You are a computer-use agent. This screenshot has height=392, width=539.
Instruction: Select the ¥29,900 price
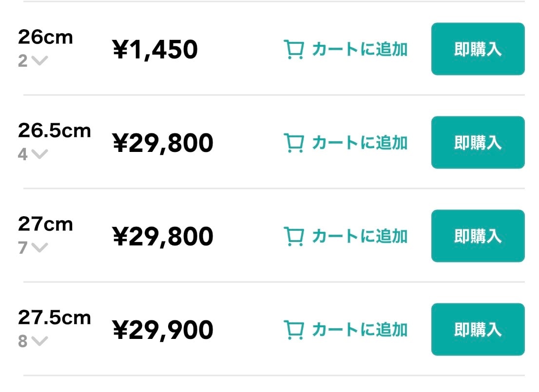tap(163, 330)
